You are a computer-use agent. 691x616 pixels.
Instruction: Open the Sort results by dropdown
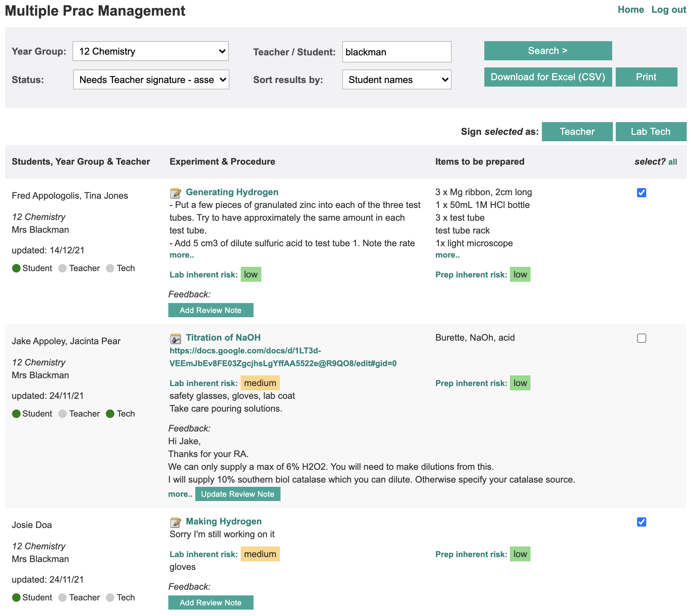point(397,80)
